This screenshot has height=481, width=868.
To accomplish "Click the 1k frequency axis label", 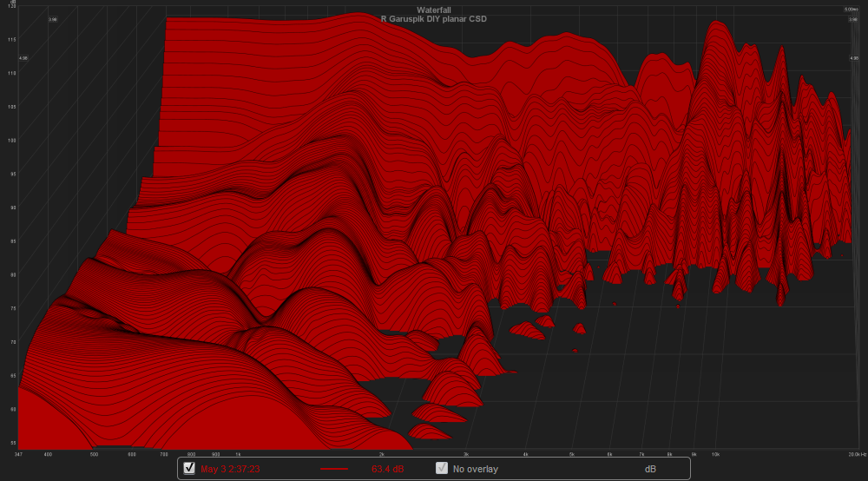I will click(x=238, y=454).
